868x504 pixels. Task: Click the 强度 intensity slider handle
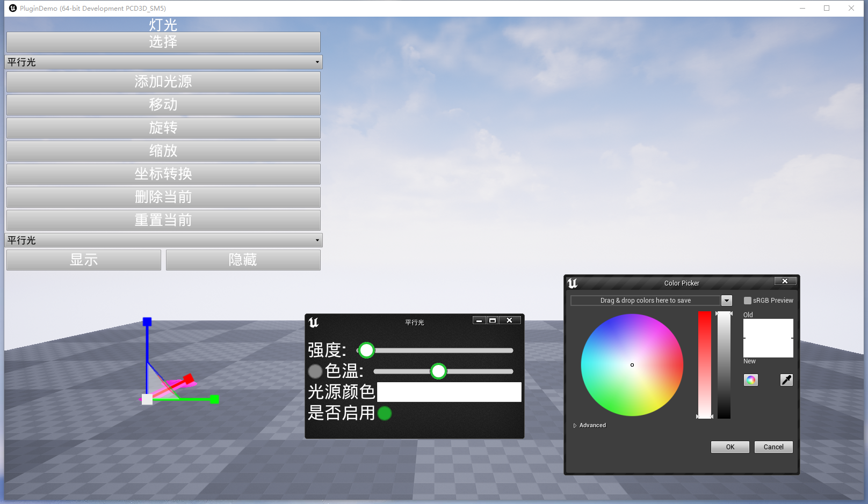pyautogui.click(x=366, y=350)
